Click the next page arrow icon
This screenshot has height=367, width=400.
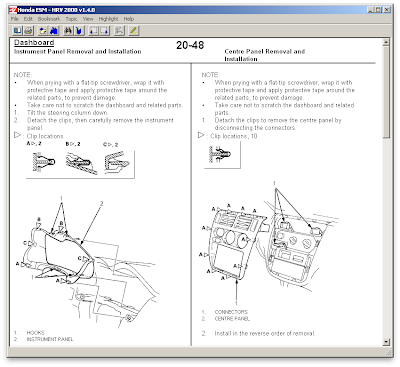[x=105, y=31]
